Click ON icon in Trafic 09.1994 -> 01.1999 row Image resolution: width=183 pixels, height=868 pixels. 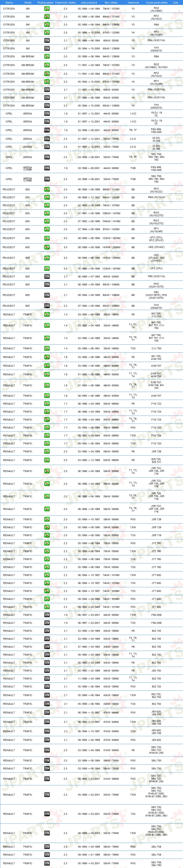pyautogui.click(x=47, y=854)
